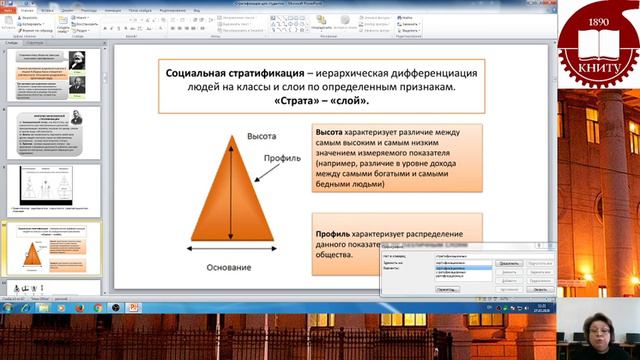
Task: Switch to the Transitions (Переходы) tab
Action: click(89, 10)
